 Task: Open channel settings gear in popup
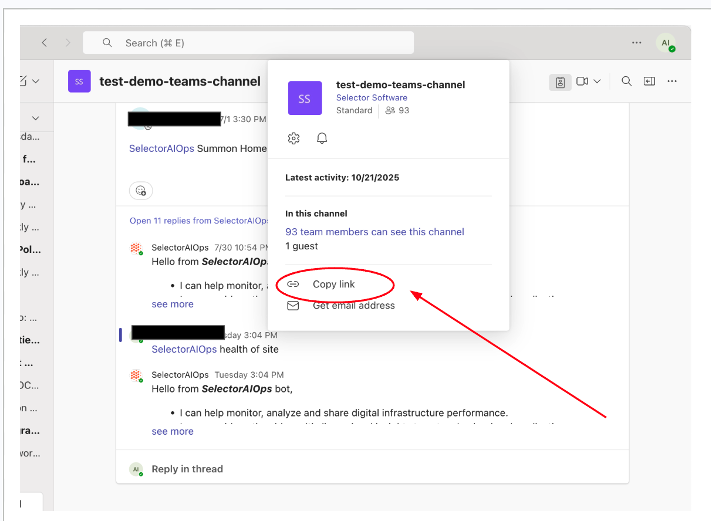point(294,138)
